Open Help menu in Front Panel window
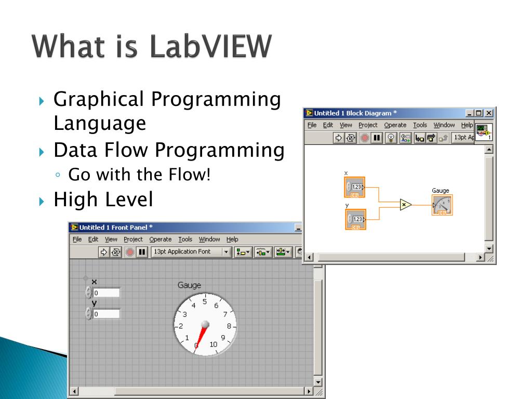The image size is (532, 399). 232,239
